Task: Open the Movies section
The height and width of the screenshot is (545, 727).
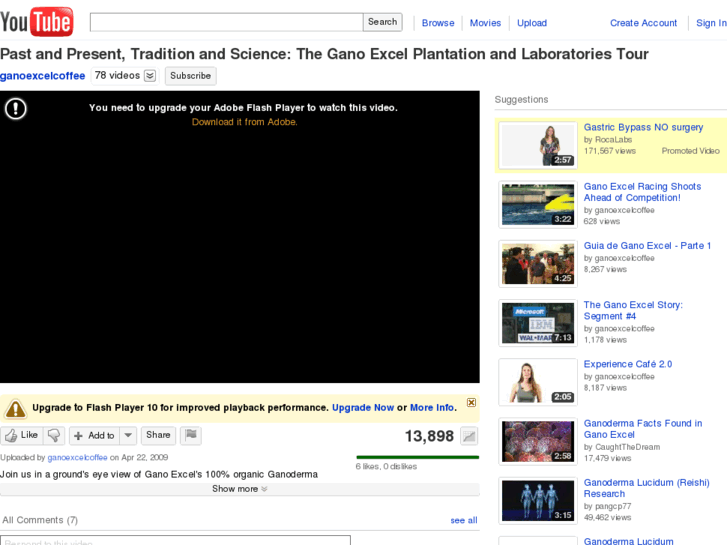Action: (x=485, y=23)
